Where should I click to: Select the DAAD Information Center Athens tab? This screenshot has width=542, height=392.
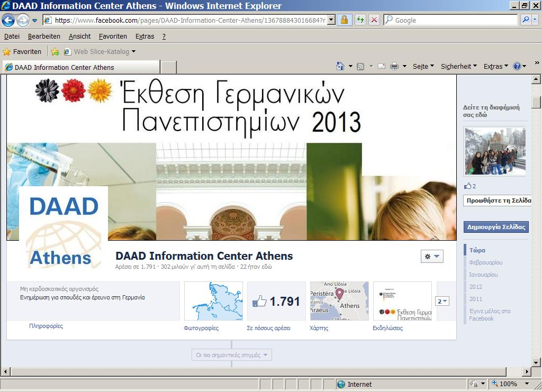[82, 67]
